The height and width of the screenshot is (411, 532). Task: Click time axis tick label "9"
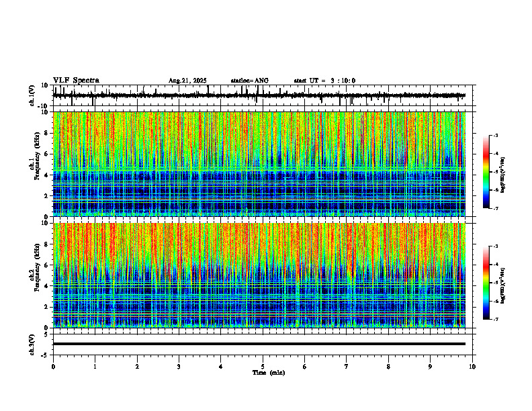pyautogui.click(x=430, y=367)
